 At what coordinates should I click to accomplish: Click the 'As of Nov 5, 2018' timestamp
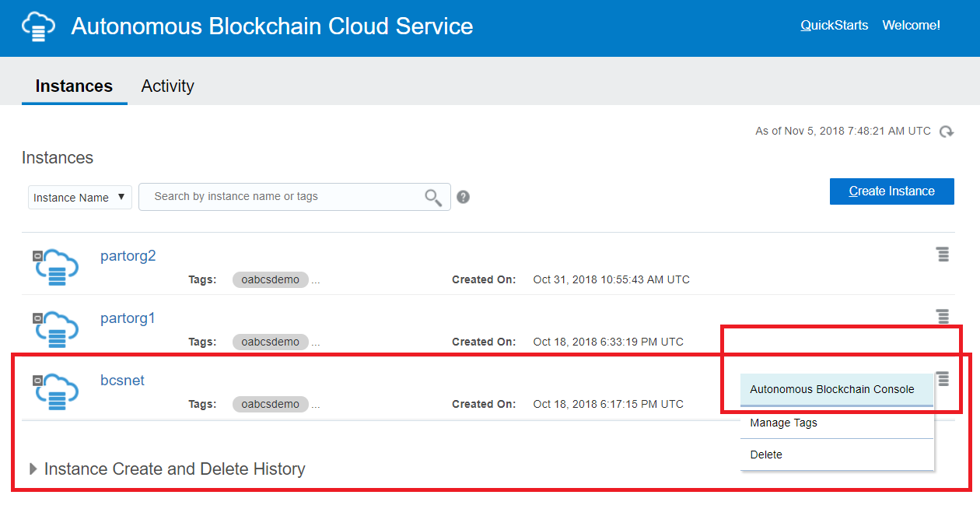(843, 132)
